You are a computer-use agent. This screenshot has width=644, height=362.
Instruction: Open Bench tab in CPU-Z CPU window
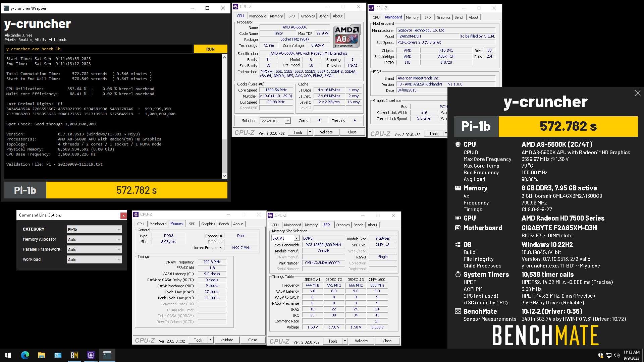[x=324, y=16]
